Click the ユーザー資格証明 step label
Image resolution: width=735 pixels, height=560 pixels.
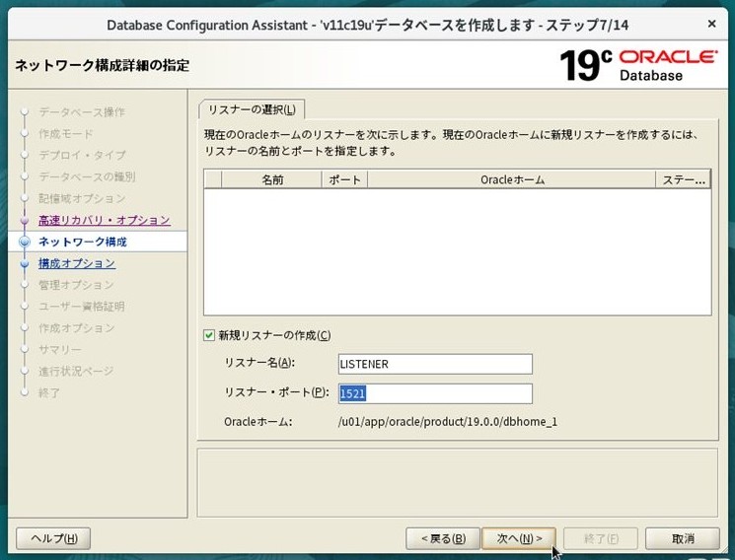pos(82,306)
